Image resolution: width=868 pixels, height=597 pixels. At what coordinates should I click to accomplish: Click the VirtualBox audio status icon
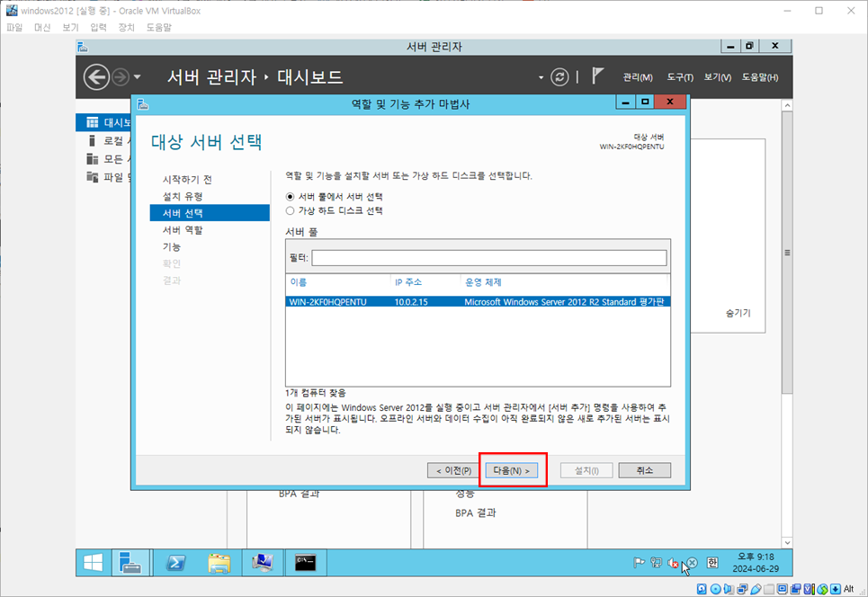pos(729,589)
